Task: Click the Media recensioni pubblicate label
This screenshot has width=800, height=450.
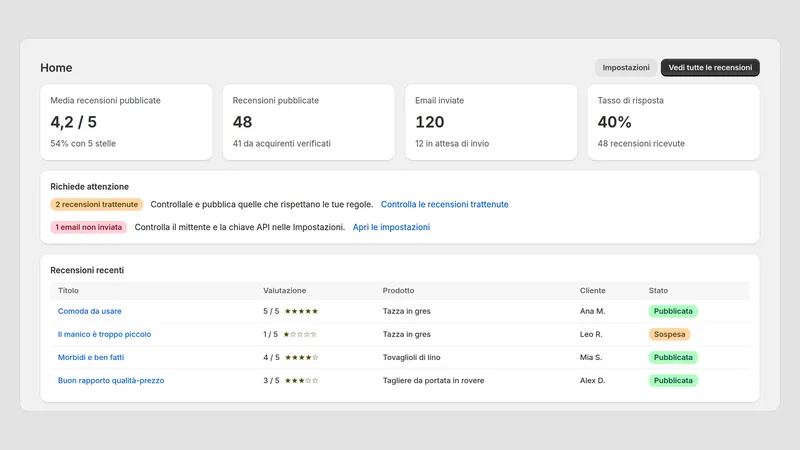Action: 105,101
